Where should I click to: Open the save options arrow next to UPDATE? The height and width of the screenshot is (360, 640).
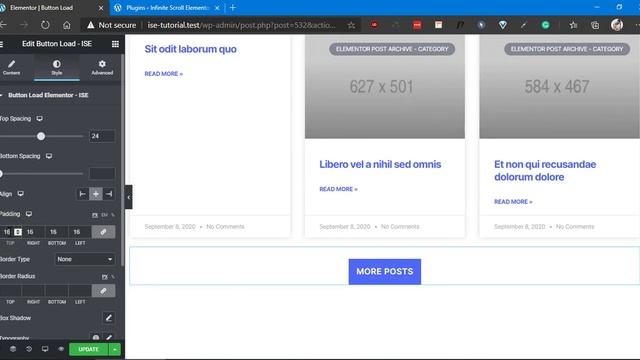tap(115, 349)
